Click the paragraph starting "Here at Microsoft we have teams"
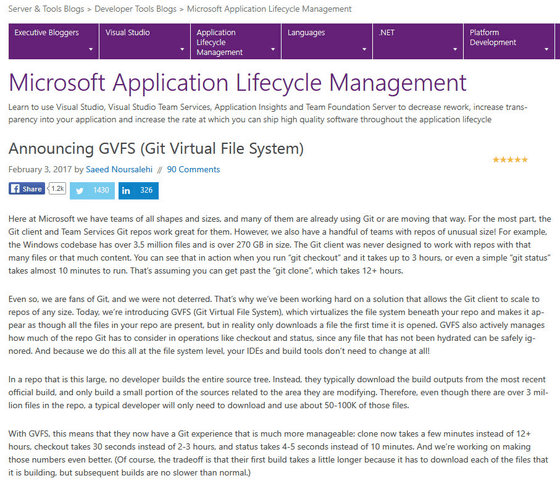560x486 pixels. tap(280, 245)
